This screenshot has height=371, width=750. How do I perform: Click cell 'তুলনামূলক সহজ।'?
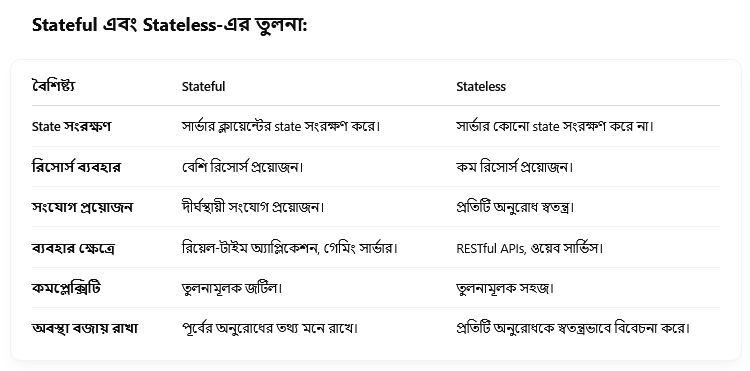tap(505, 288)
